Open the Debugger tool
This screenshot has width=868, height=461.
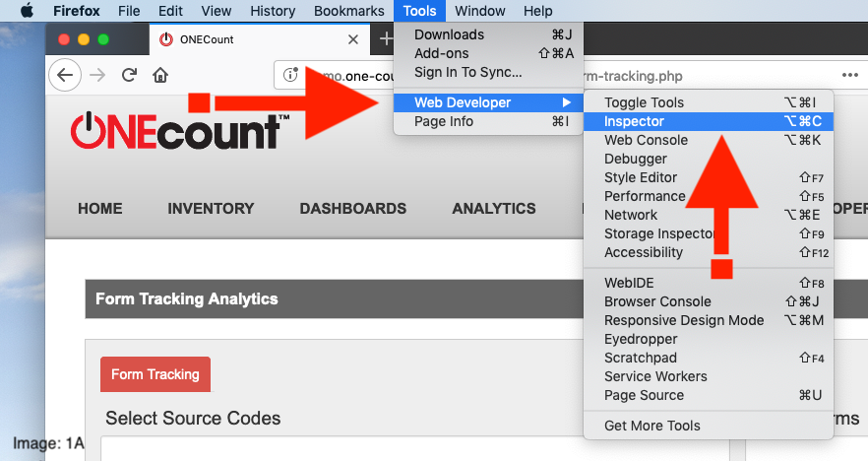point(709,159)
